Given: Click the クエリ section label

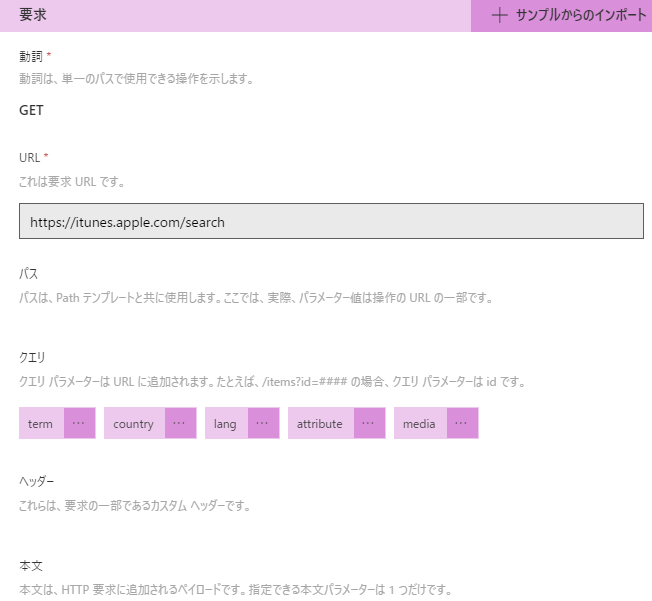Looking at the screenshot, I should 32,357.
